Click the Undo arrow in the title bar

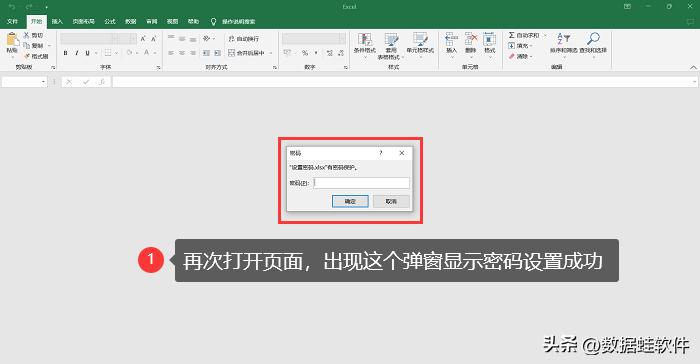pyautogui.click(x=12, y=7)
